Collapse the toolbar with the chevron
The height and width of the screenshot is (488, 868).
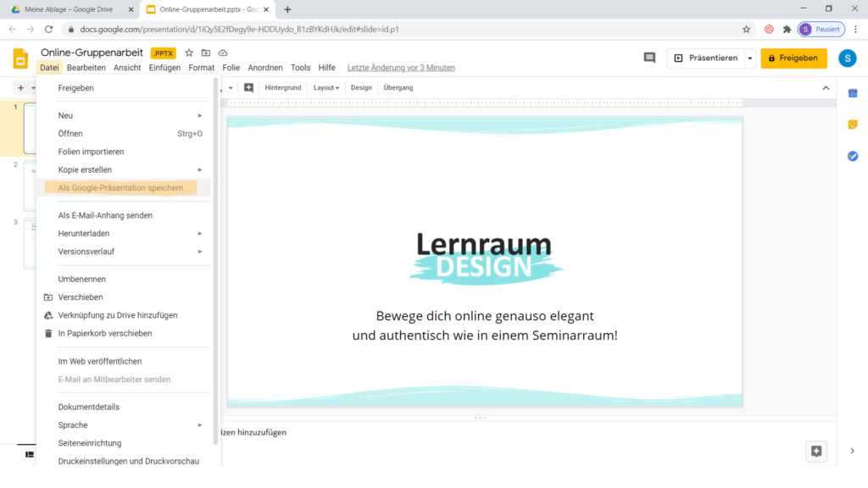click(x=825, y=87)
